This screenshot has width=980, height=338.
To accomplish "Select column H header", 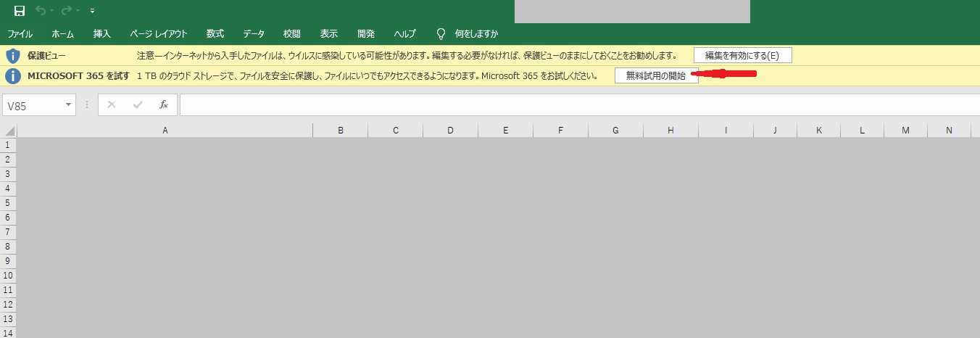I will 671,131.
